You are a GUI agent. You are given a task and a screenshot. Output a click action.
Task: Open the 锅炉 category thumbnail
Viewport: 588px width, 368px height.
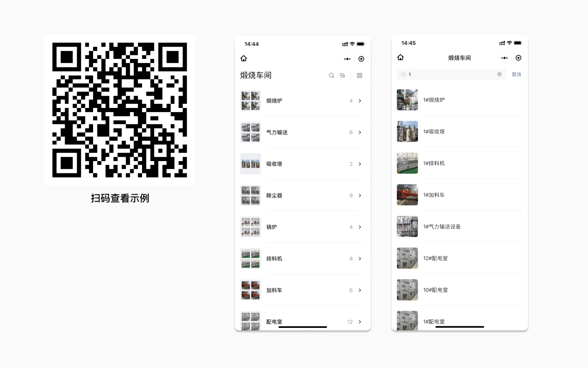pyautogui.click(x=250, y=227)
